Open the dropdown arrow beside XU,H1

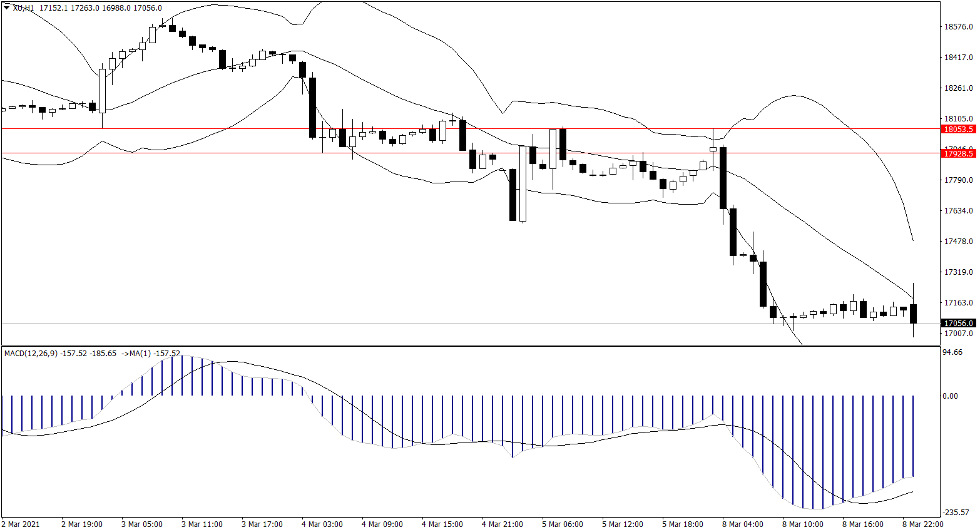click(7, 8)
